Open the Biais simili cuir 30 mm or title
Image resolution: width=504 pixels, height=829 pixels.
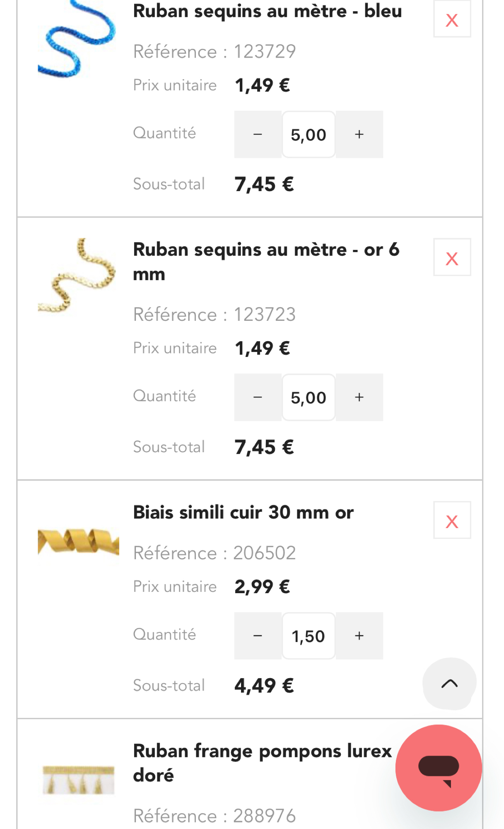243,512
